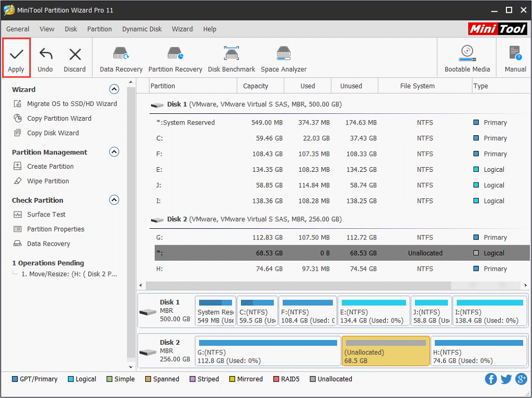Viewport: 532px width, 398px height.
Task: Sort by the Capacity column header
Action: [260, 86]
